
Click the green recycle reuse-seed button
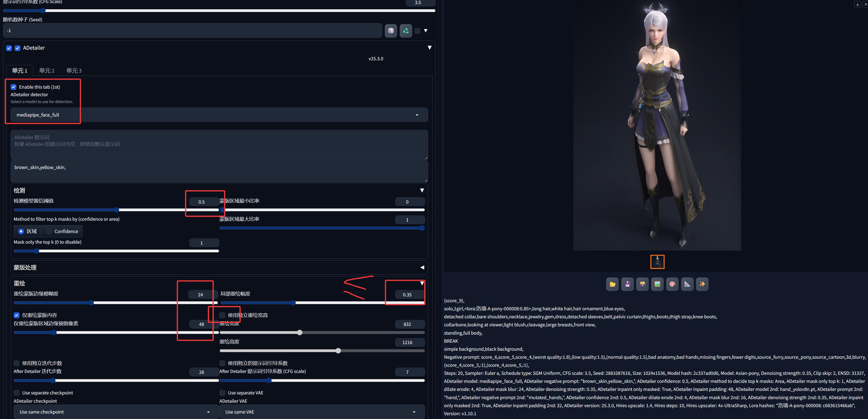(x=406, y=31)
